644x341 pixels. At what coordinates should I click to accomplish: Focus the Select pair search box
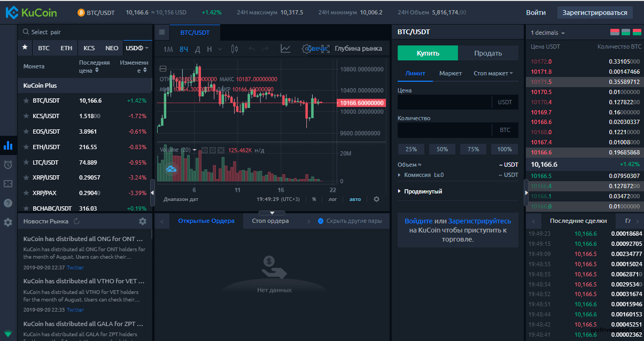coord(85,32)
